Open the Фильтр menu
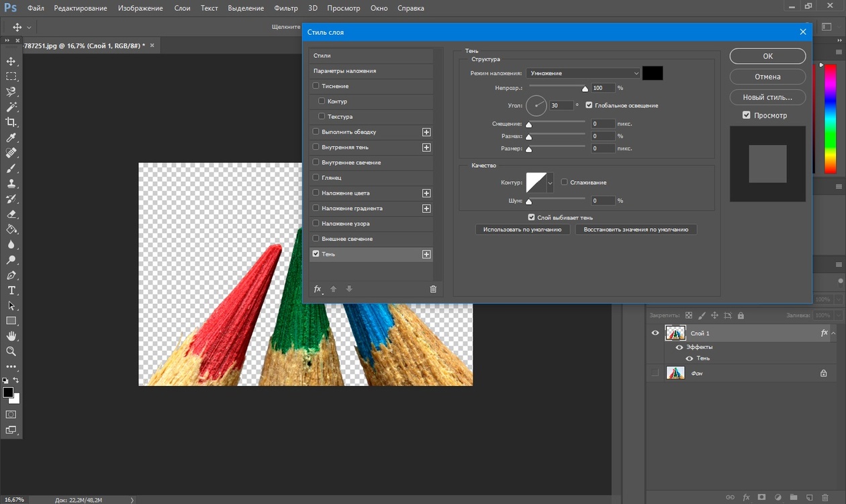Viewport: 846px width, 504px height. click(x=286, y=8)
